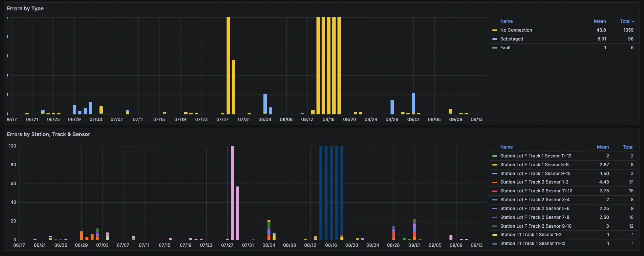Click the Sabotaged total value 98

pos(631,39)
